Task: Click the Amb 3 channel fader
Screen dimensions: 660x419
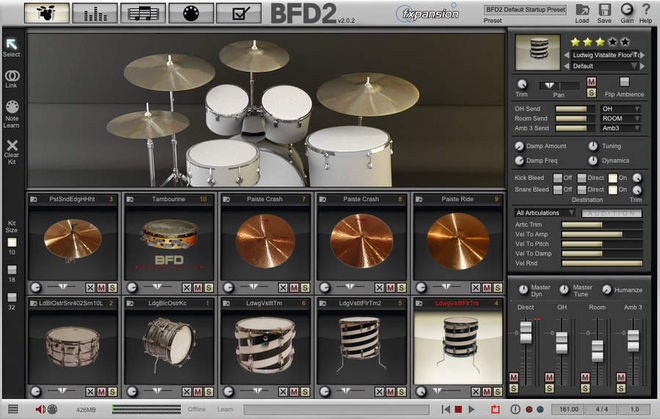Action: (633, 341)
